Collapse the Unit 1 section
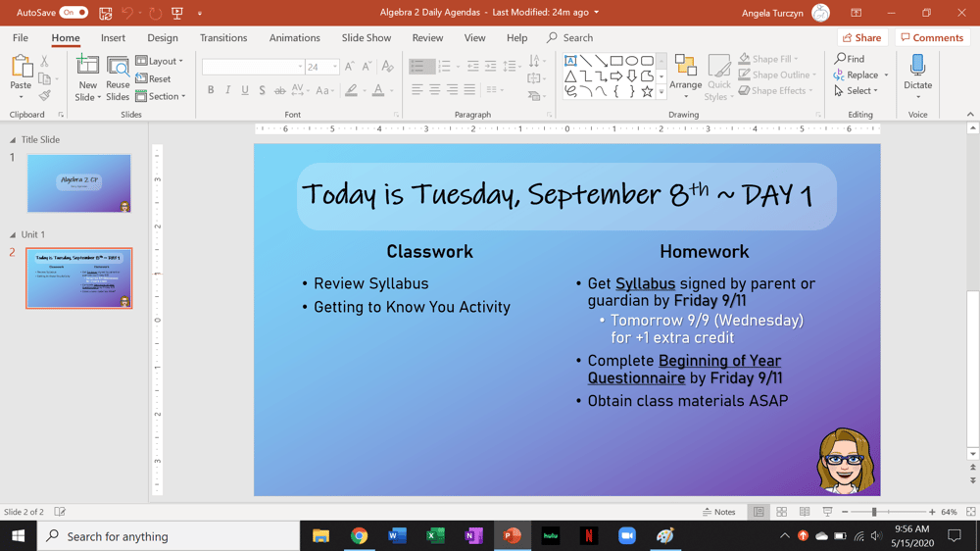This screenshot has width=980, height=551. click(13, 234)
